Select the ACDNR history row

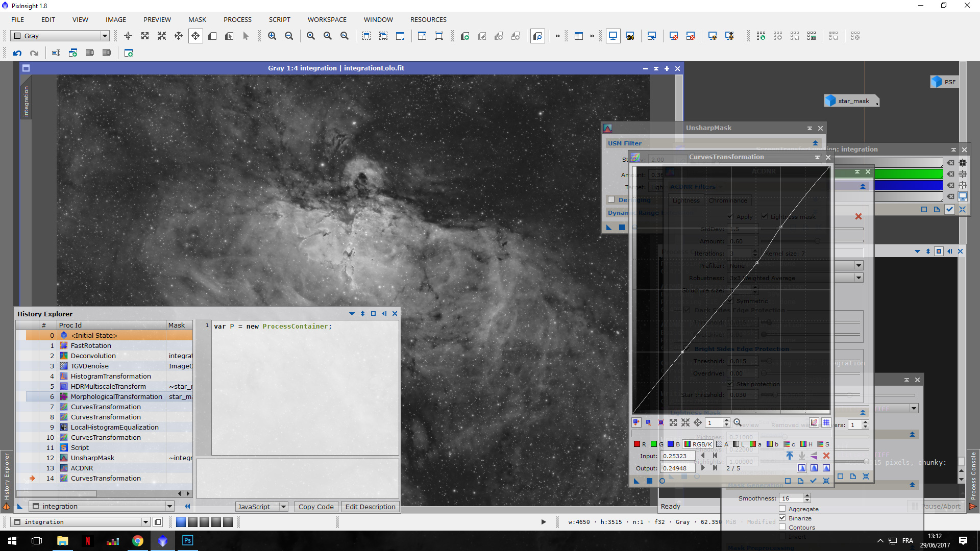pos(104,468)
